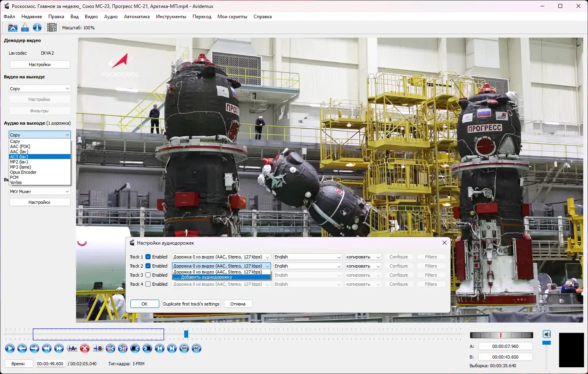
Task: Click the timeline position slider handle
Action: (186, 334)
